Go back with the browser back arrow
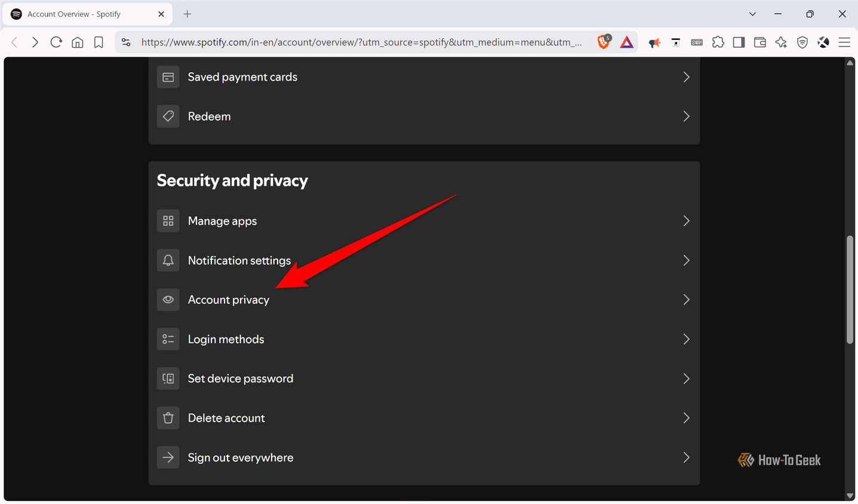858x504 pixels. (15, 42)
